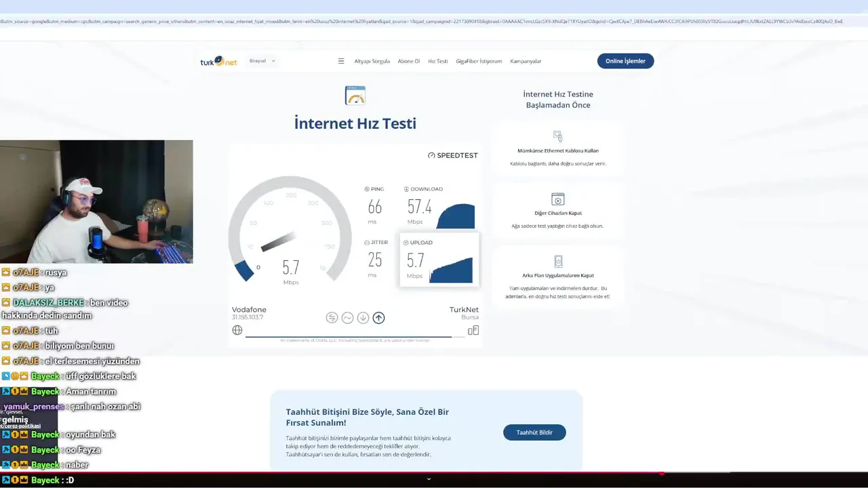Screen dimensions: 868x488
Task: Click the Taahhüt Bitişini Bize Söyle heading
Action: click(x=368, y=417)
